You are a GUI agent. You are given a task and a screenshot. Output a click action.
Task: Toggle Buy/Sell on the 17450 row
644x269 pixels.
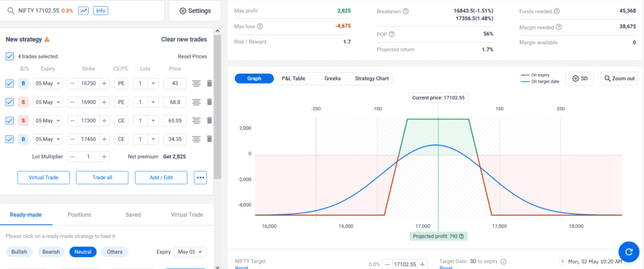point(23,140)
